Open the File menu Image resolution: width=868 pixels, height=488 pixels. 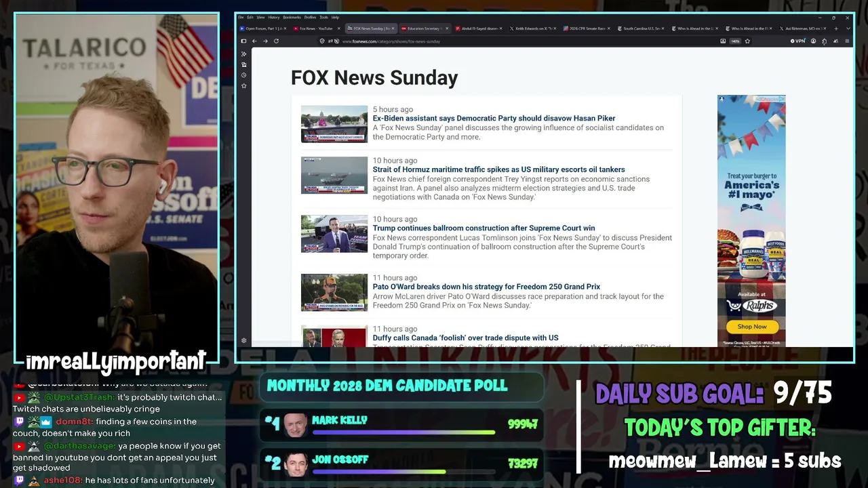[240, 17]
